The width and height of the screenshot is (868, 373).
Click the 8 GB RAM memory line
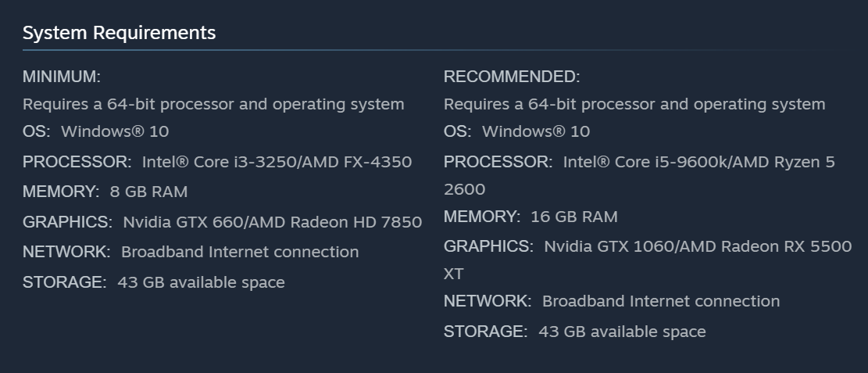point(105,192)
